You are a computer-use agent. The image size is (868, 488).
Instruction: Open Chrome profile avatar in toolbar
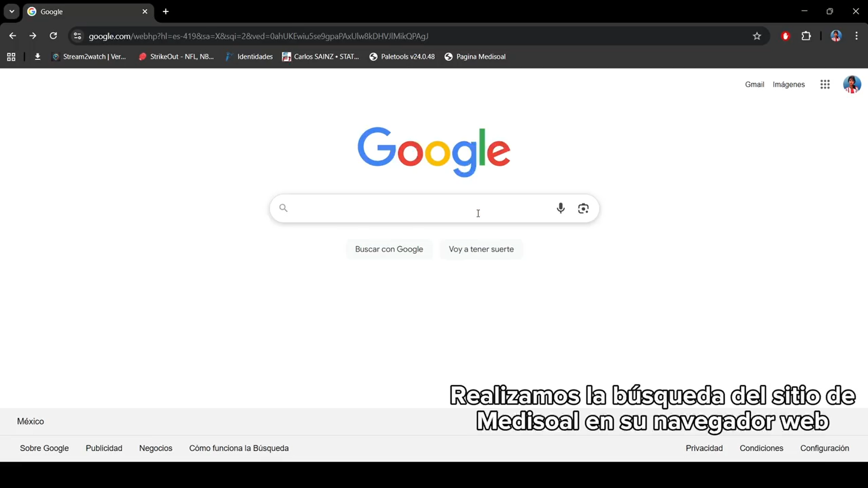[836, 36]
